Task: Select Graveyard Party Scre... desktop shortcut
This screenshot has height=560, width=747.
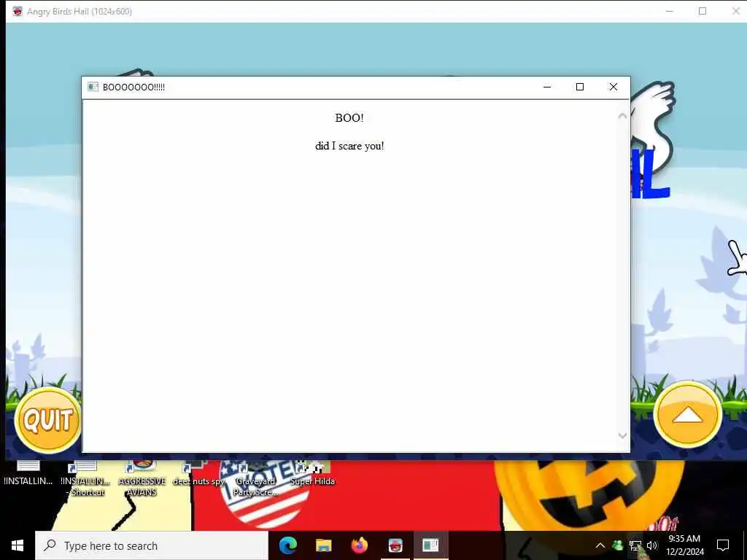Action: tap(255, 478)
